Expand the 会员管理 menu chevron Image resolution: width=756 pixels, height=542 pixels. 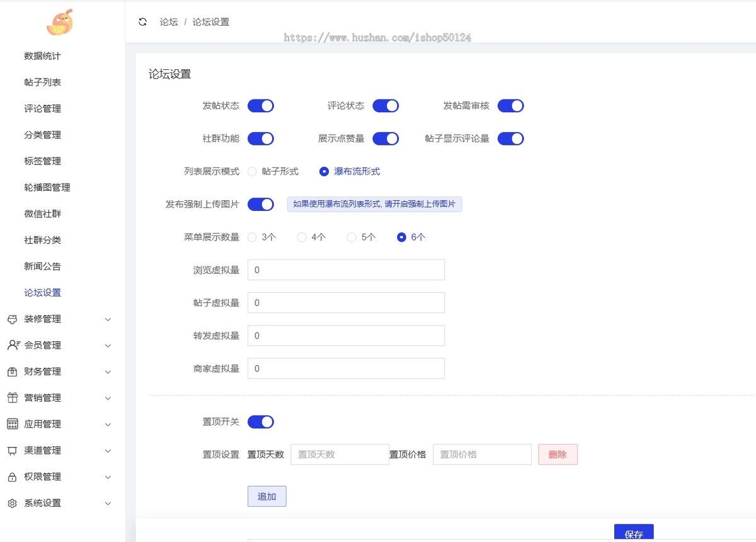coord(108,346)
